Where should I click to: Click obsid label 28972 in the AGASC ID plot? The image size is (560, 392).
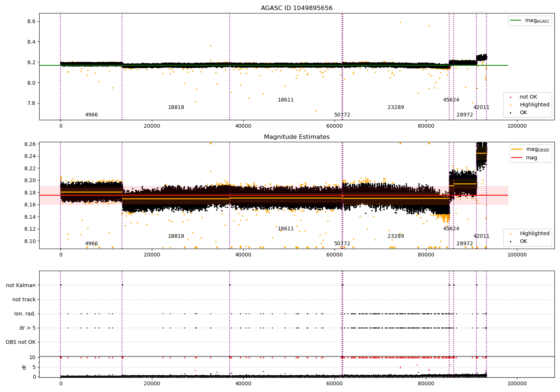pos(465,115)
